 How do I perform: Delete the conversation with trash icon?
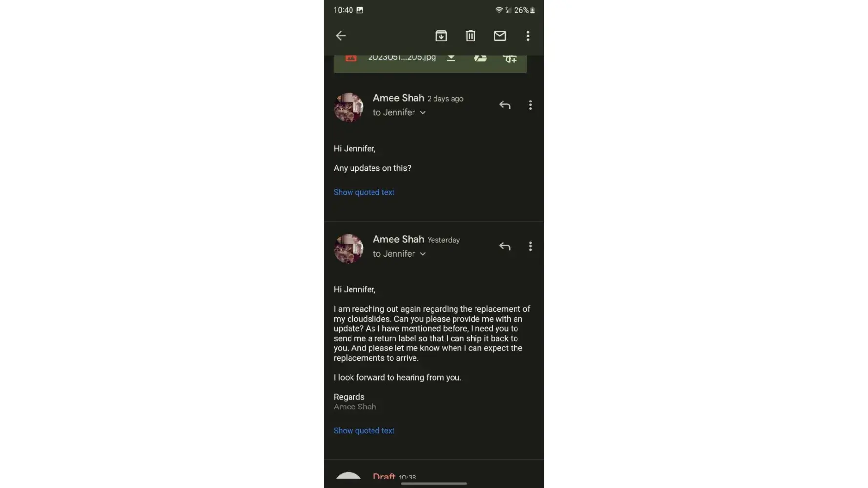tap(471, 36)
